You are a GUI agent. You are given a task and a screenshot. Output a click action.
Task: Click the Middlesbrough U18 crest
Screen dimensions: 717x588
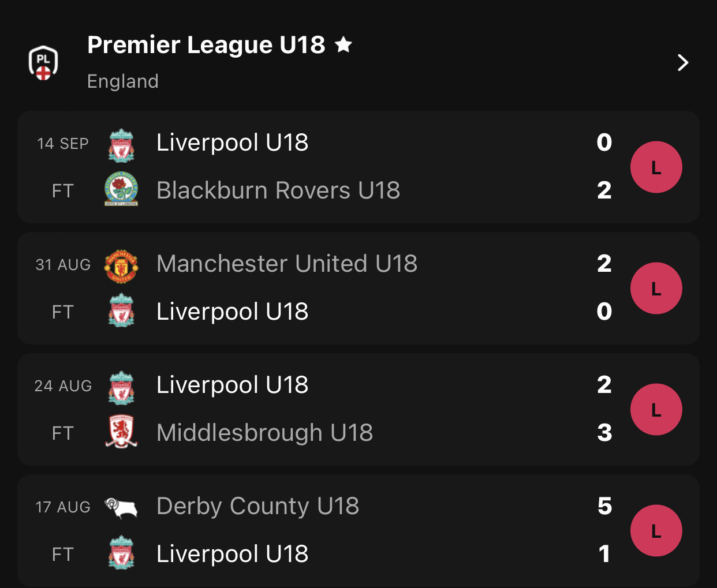point(121,432)
